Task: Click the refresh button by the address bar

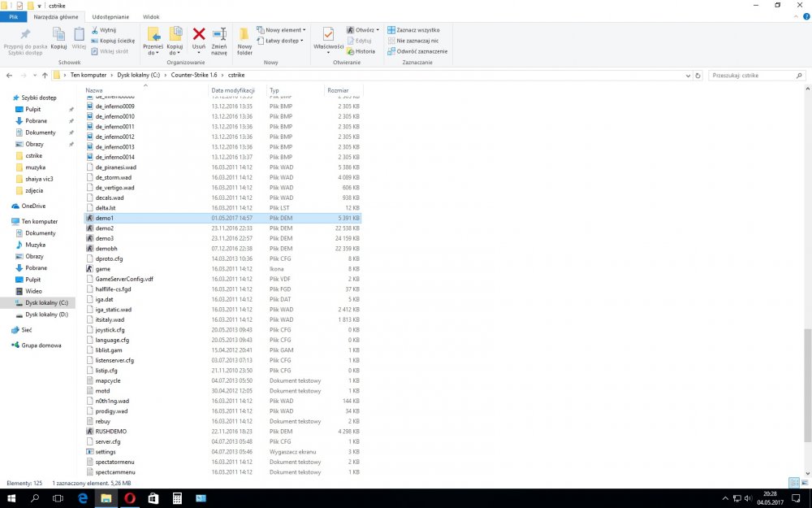Action: (x=698, y=76)
